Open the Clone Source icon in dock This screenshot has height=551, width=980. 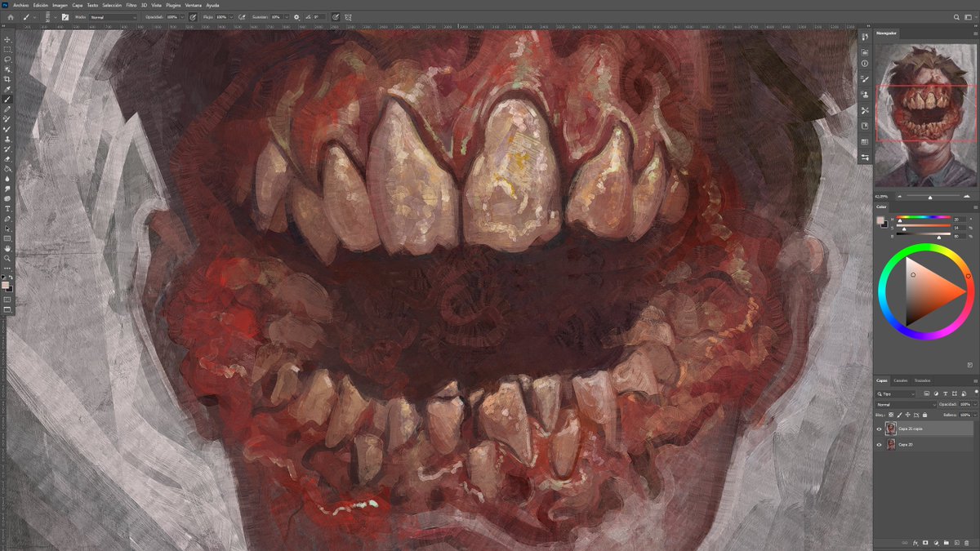click(x=865, y=95)
